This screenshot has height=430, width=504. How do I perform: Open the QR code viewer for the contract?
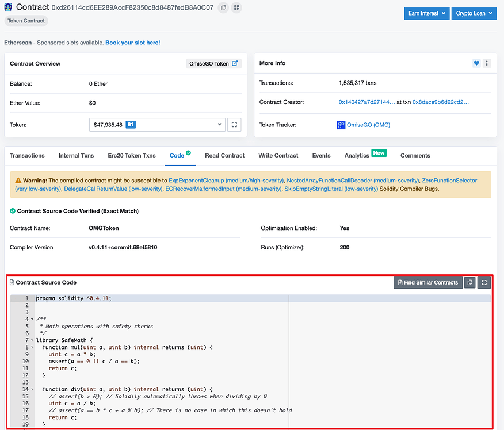tap(236, 7)
